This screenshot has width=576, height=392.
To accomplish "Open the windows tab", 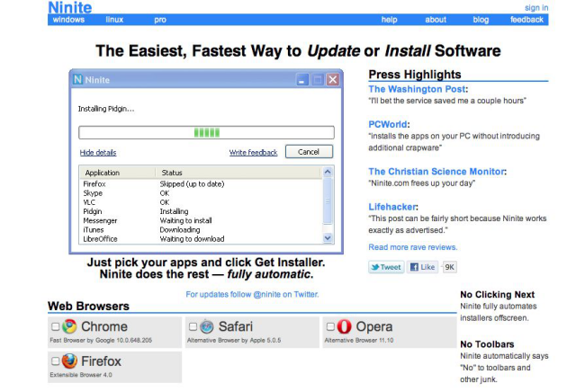I will (x=68, y=20).
